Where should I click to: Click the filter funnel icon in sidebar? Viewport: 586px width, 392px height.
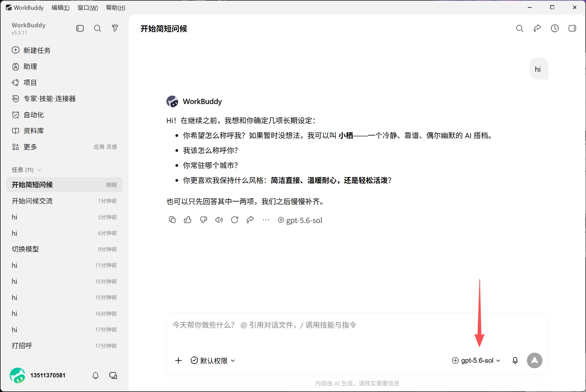pos(115,28)
